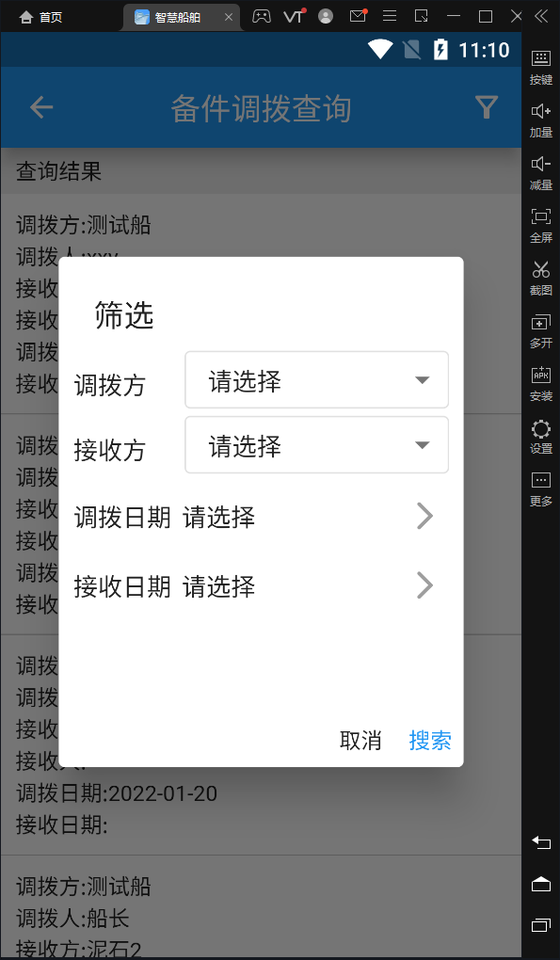The width and height of the screenshot is (560, 960).
Task: Click the 接收方 label in dialog
Action: click(110, 451)
